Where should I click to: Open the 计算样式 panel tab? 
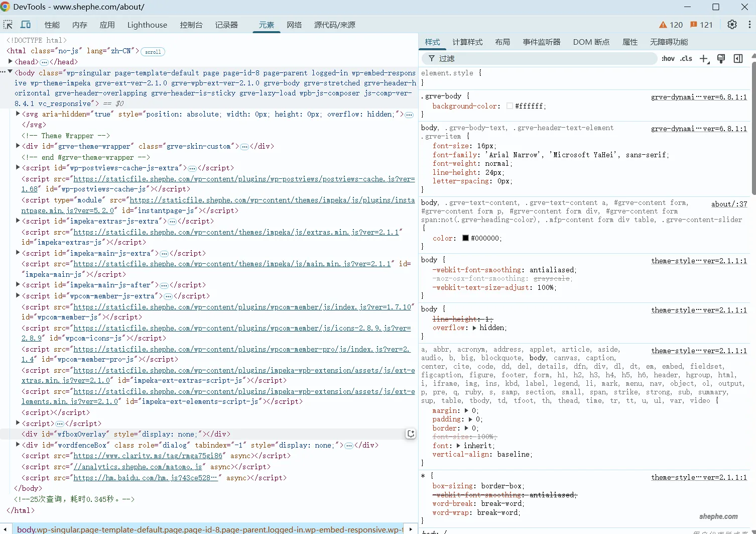tap(467, 42)
